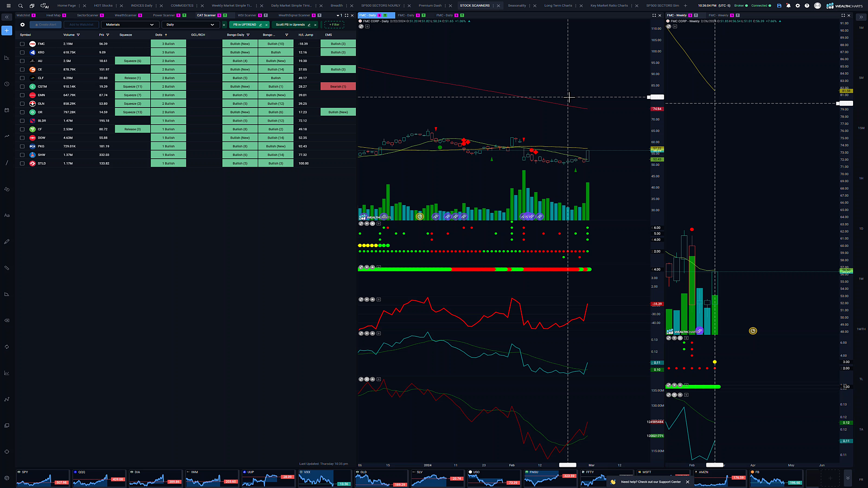Open scanner panel layout dropdown arrow

coord(338,15)
